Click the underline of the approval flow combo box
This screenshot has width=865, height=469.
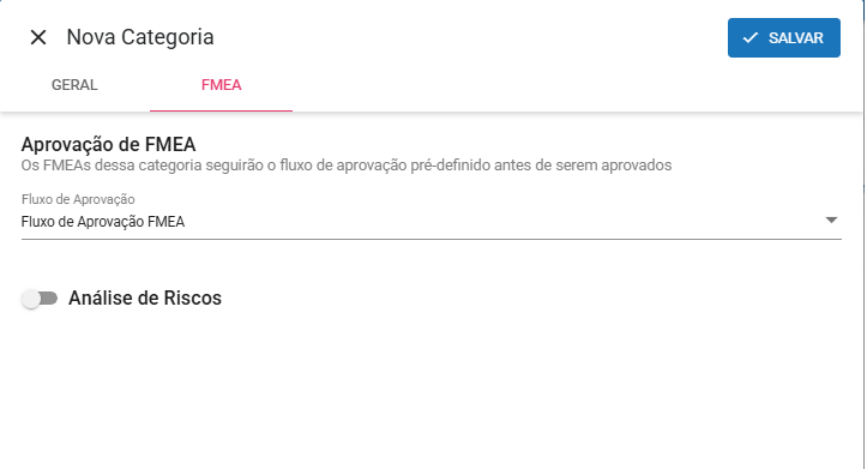[430, 239]
